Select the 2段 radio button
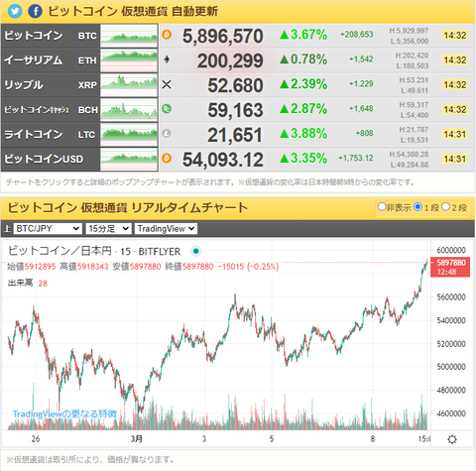This screenshot has height=471, width=476. click(x=445, y=207)
